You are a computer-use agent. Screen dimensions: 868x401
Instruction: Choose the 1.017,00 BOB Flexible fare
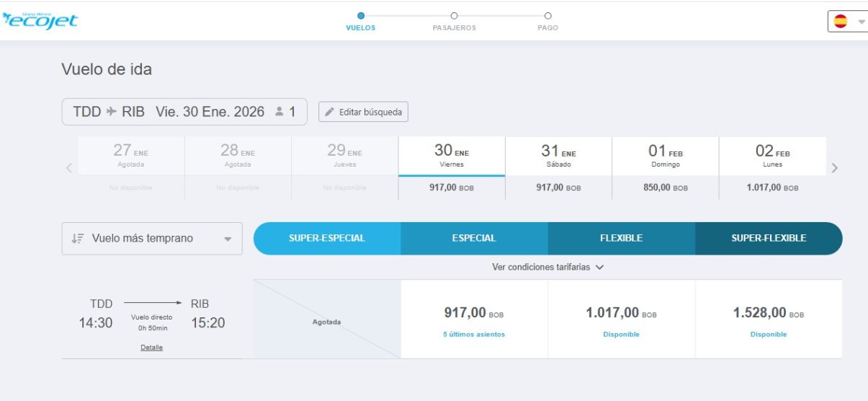point(621,320)
